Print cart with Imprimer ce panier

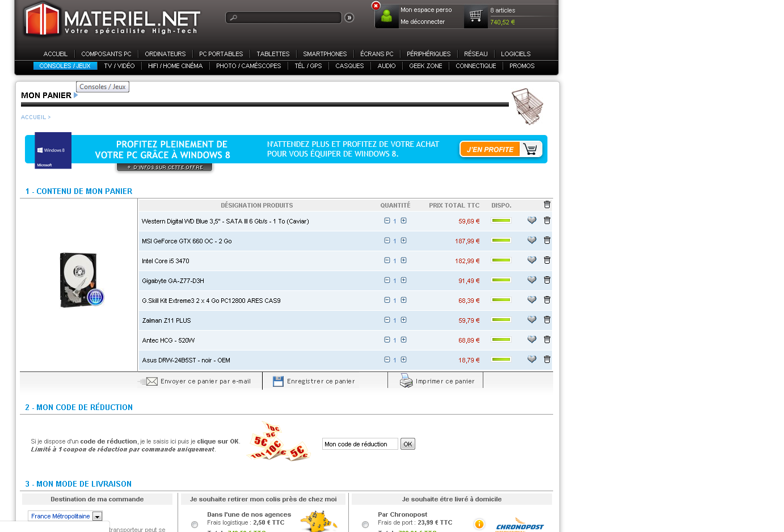coord(437,381)
